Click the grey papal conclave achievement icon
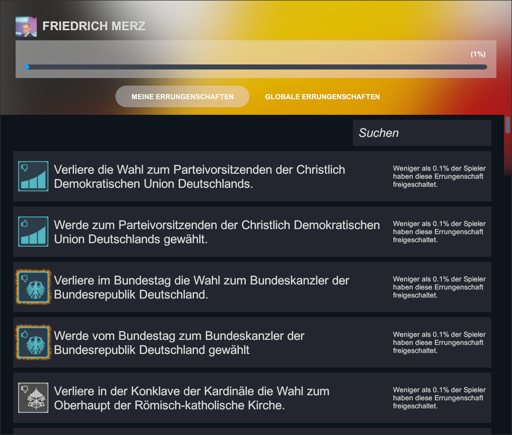This screenshot has height=435, width=512. pyautogui.click(x=33, y=398)
